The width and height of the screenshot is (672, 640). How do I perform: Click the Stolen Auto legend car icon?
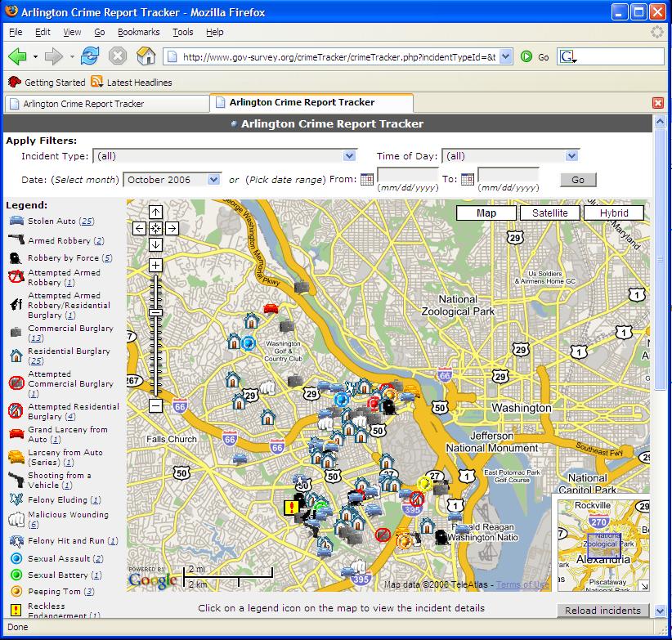point(16,221)
